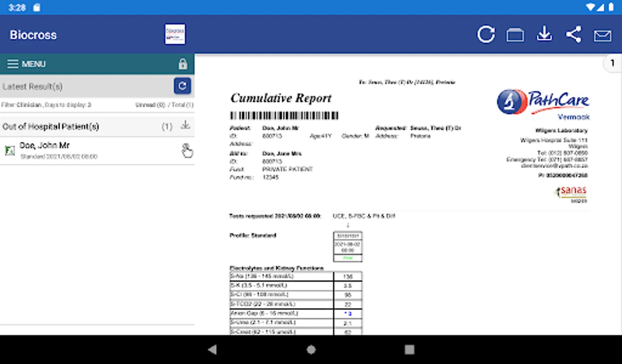Tap the Latest Result(s) header
Viewport: 622px width, 364px height.
(x=33, y=87)
